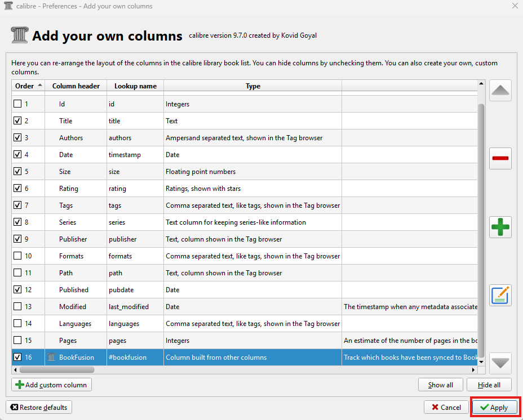Screen dimensions: 523x420
Task: Uncheck the Rating column checkbox
Action: pyautogui.click(x=17, y=188)
